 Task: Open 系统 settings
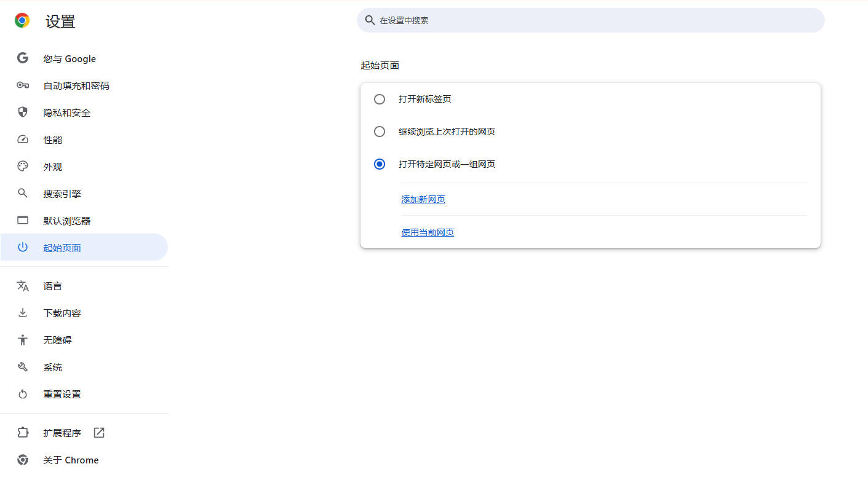pyautogui.click(x=84, y=367)
